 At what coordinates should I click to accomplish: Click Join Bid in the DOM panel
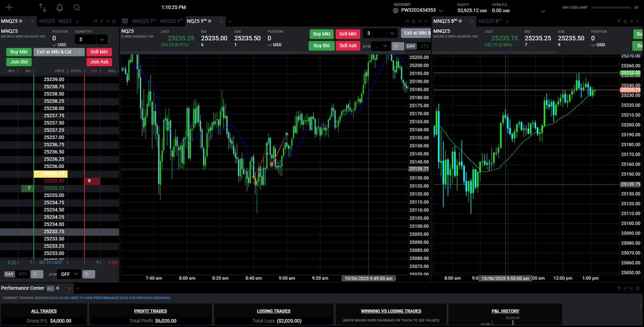point(19,62)
